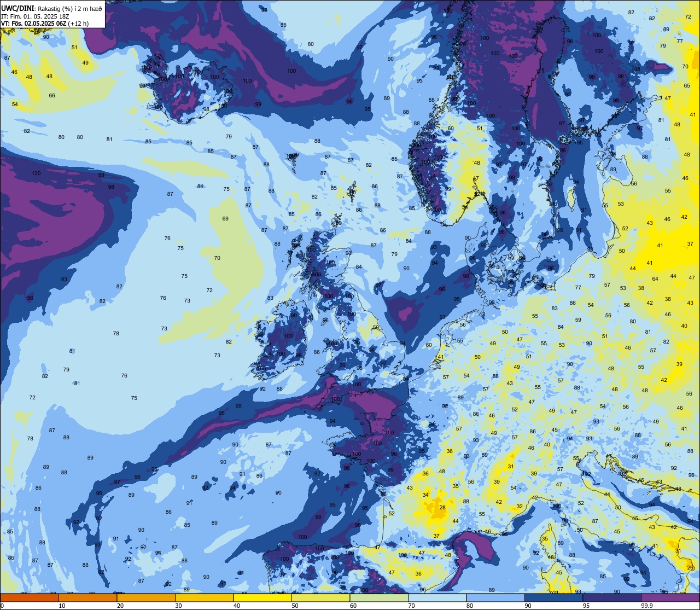Select the light blue 80–90 legend segment

point(495,598)
